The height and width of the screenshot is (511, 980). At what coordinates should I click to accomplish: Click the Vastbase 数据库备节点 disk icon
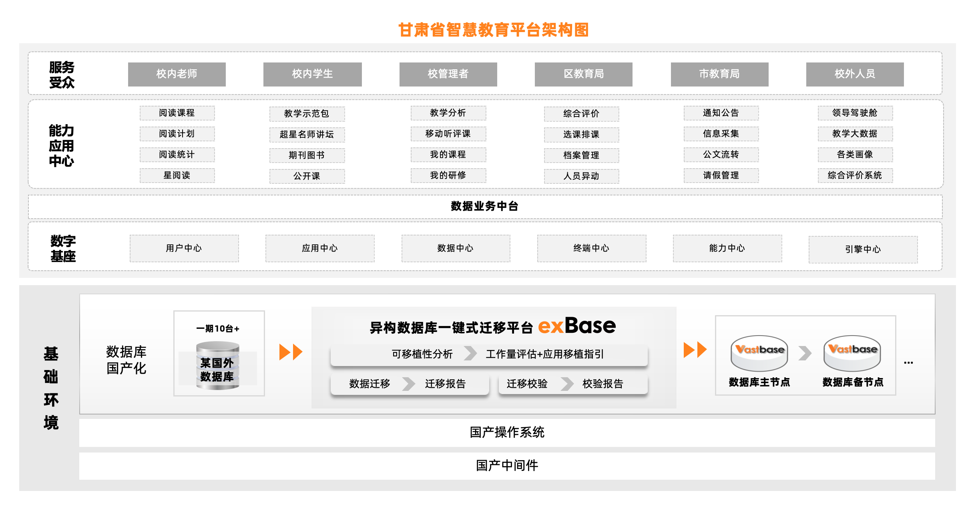click(x=852, y=353)
